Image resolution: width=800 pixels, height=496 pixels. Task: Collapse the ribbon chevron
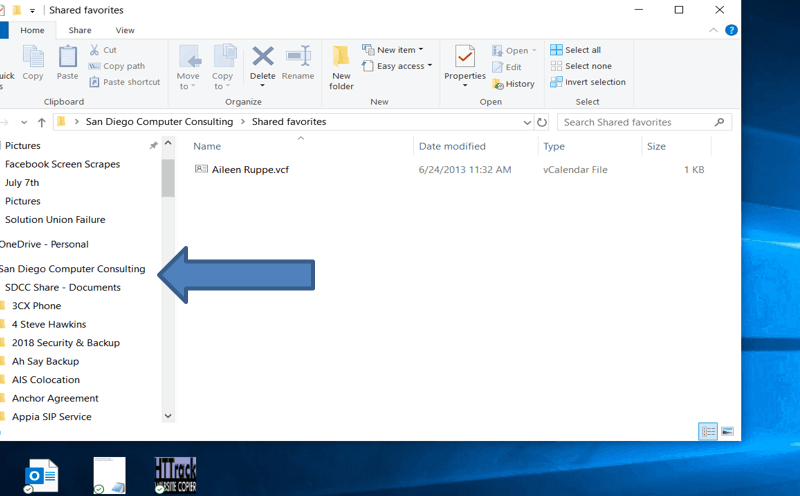713,30
